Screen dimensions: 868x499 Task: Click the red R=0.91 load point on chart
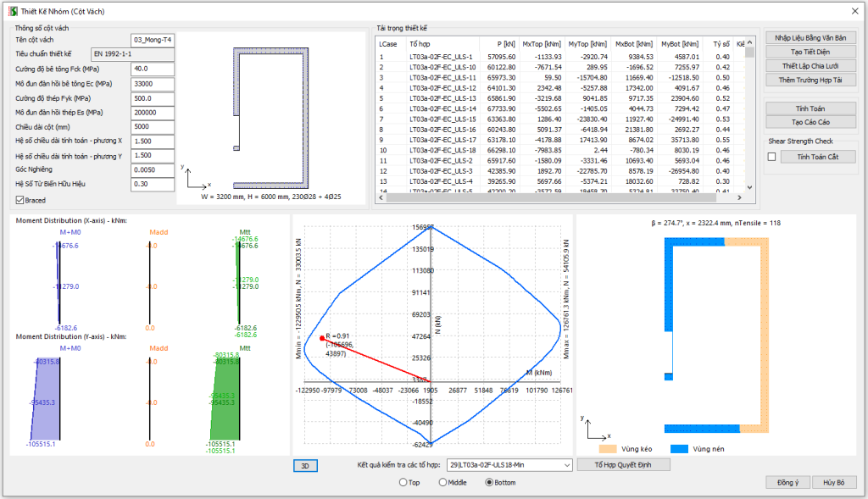[322, 338]
